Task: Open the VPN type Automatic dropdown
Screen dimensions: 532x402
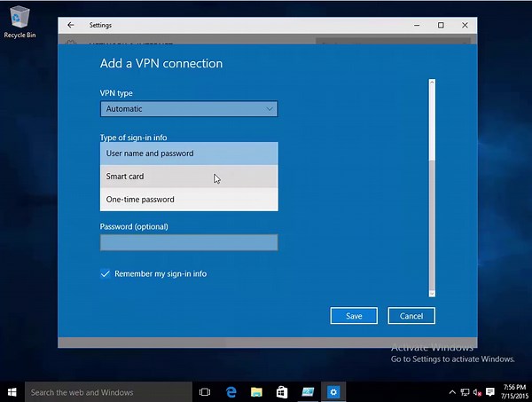Action: tap(189, 109)
